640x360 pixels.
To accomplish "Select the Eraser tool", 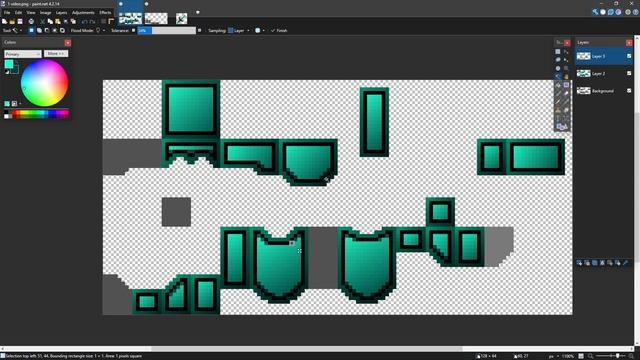I will (x=566, y=93).
